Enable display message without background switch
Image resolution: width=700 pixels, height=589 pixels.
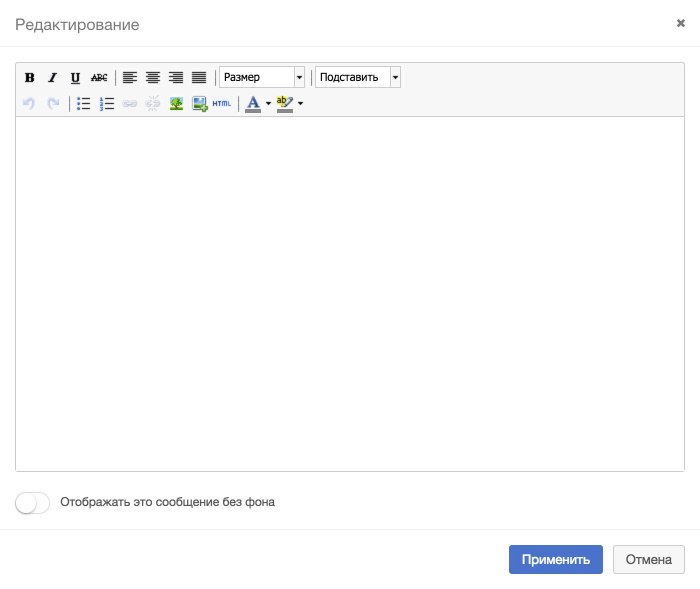pos(32,502)
